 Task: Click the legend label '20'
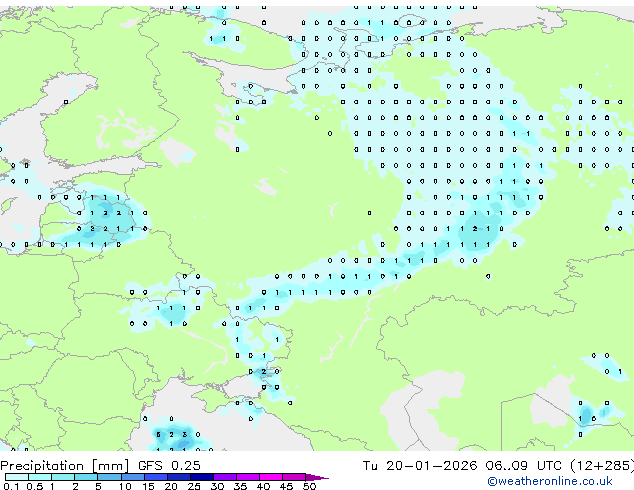click(171, 486)
